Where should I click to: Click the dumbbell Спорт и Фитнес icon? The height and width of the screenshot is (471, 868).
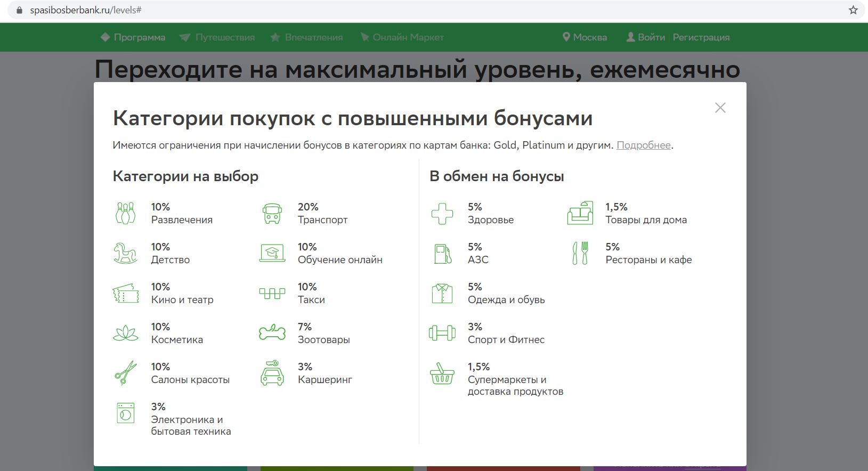tap(442, 333)
